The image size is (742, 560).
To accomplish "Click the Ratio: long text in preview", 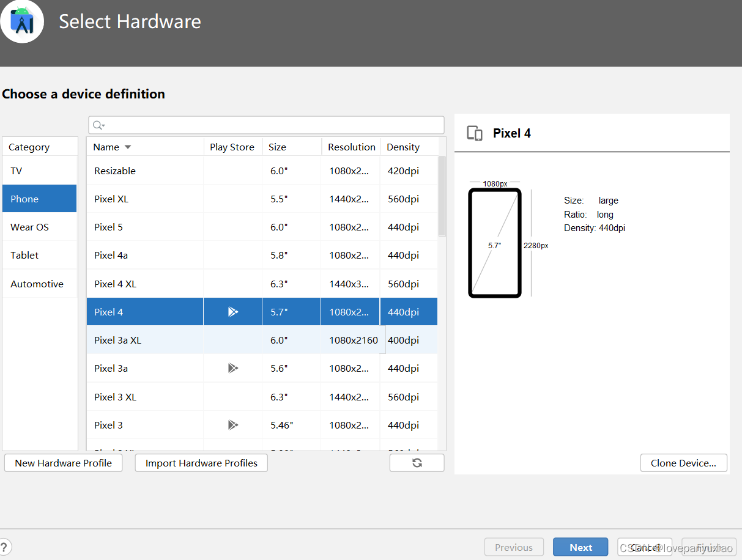I will (x=588, y=215).
